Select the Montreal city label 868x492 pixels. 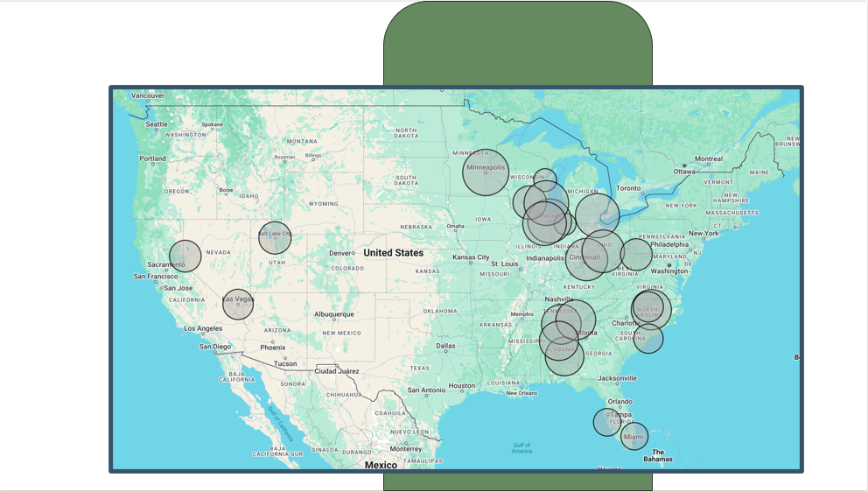(709, 159)
